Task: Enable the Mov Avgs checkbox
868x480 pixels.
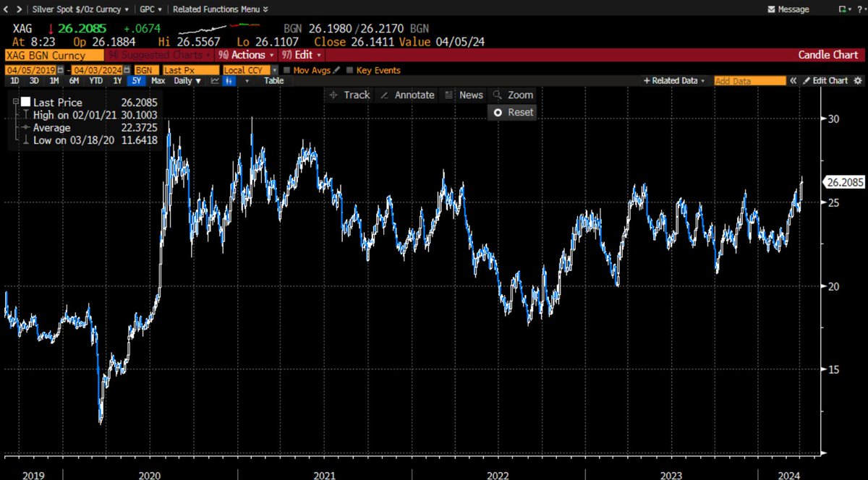Action: (x=287, y=70)
